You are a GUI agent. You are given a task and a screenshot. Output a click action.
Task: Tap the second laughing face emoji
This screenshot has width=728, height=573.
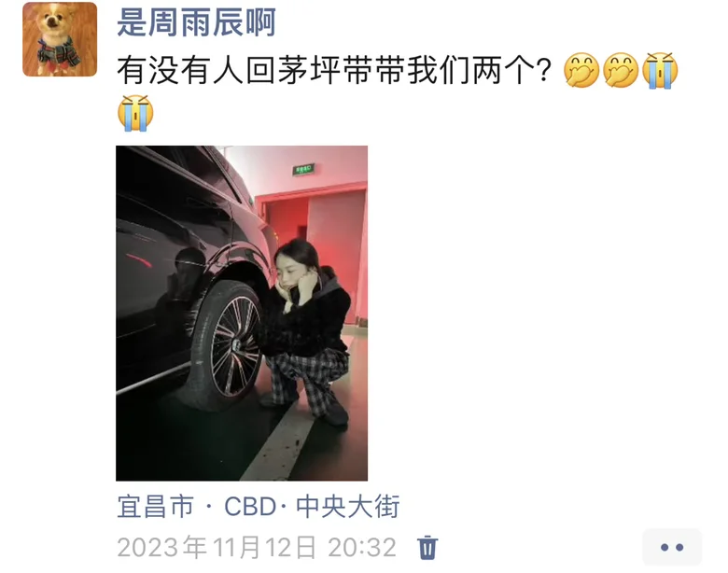point(621,71)
